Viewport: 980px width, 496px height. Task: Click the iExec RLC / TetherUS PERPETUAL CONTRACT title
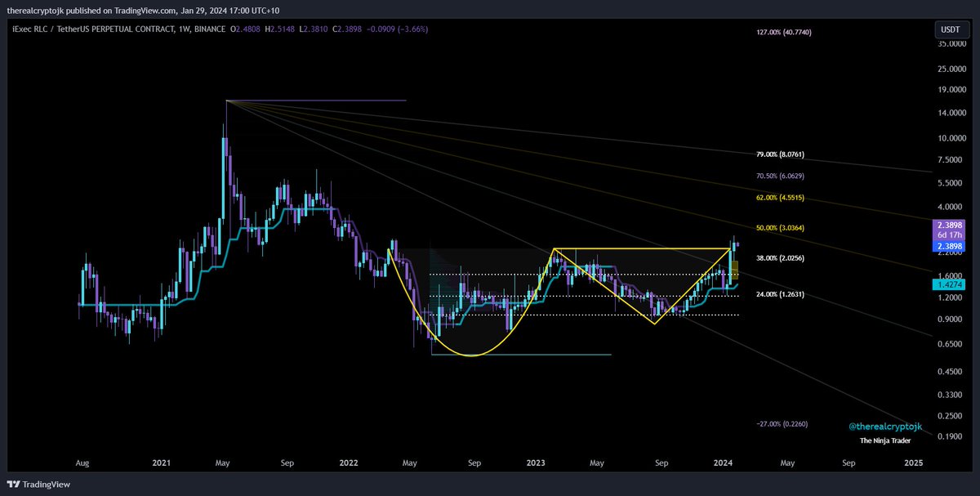pos(93,29)
